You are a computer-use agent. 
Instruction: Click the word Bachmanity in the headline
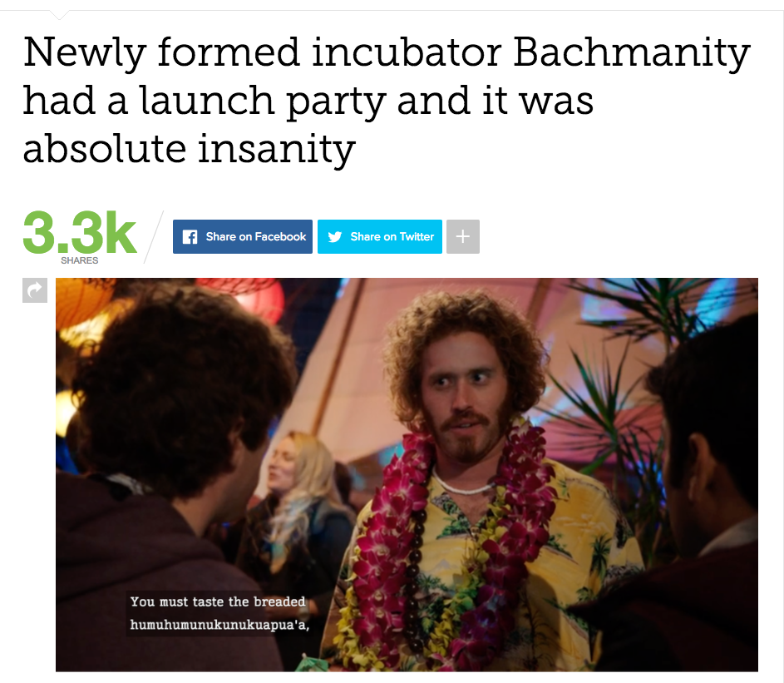632,53
